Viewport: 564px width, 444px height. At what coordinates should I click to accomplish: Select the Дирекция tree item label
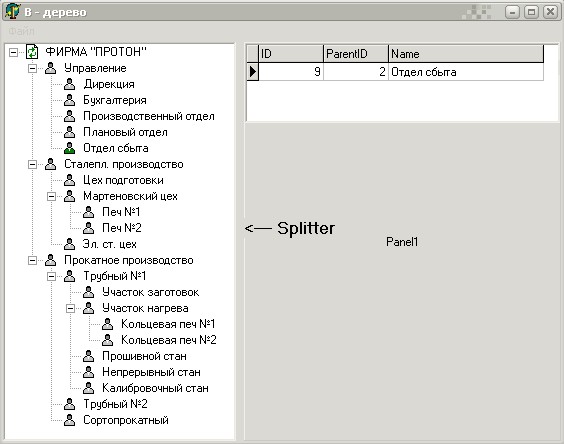click(109, 84)
